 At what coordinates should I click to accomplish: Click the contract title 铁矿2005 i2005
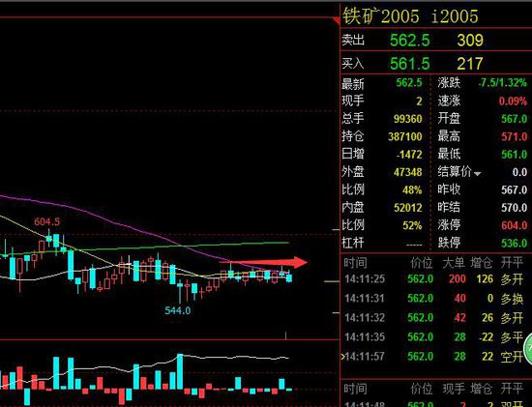coord(410,15)
